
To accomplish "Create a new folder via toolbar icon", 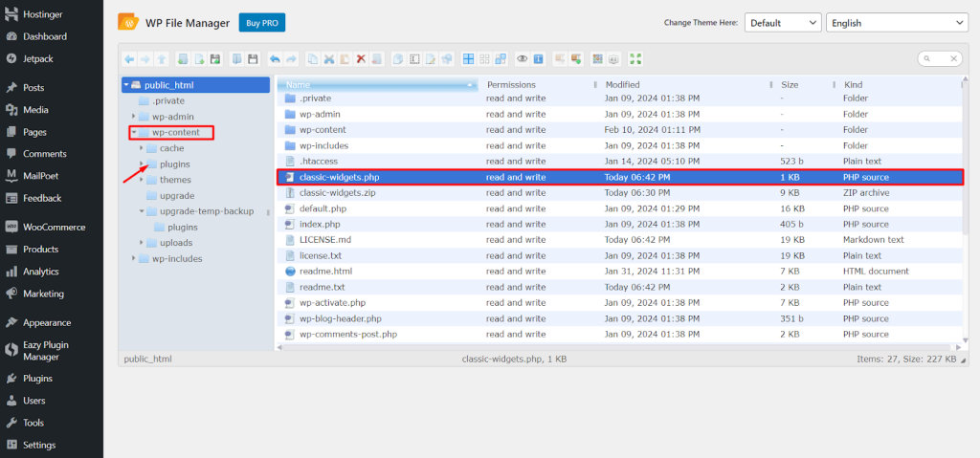I will 183,59.
